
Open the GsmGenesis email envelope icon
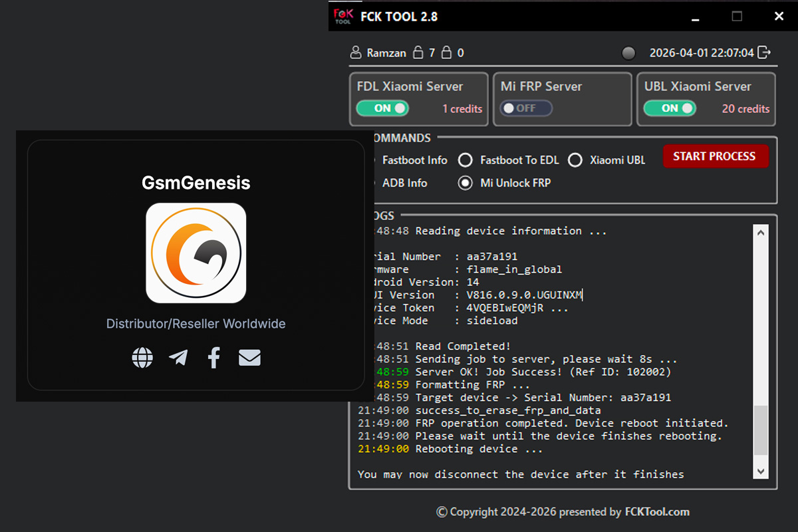pyautogui.click(x=249, y=358)
